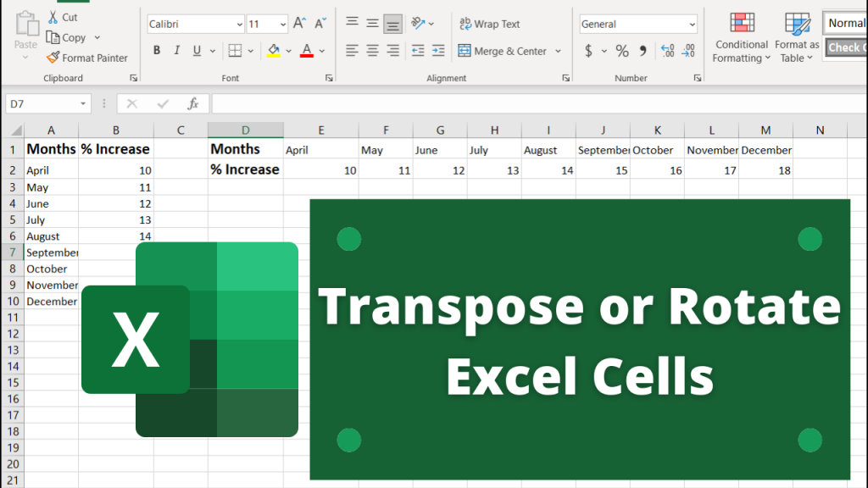The image size is (868, 488).
Task: Select Middle Align icon
Action: pyautogui.click(x=372, y=23)
